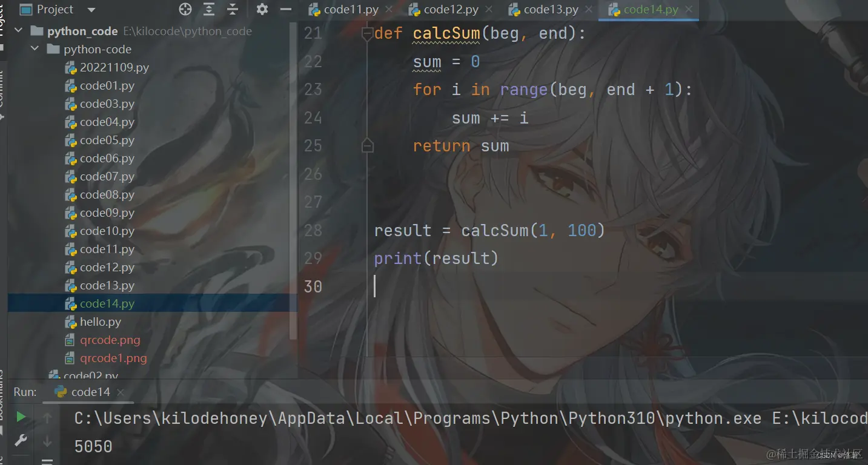Close the code14 run tab
The width and height of the screenshot is (868, 465).
pos(120,392)
